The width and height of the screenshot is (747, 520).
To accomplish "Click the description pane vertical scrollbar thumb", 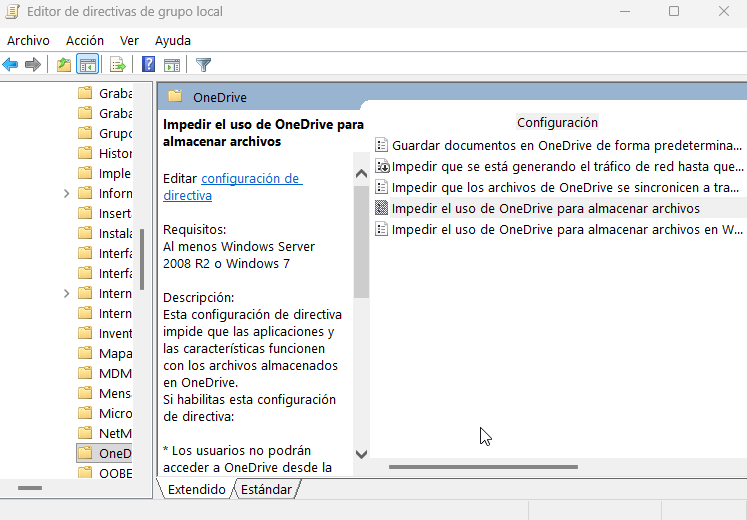I will click(x=362, y=242).
